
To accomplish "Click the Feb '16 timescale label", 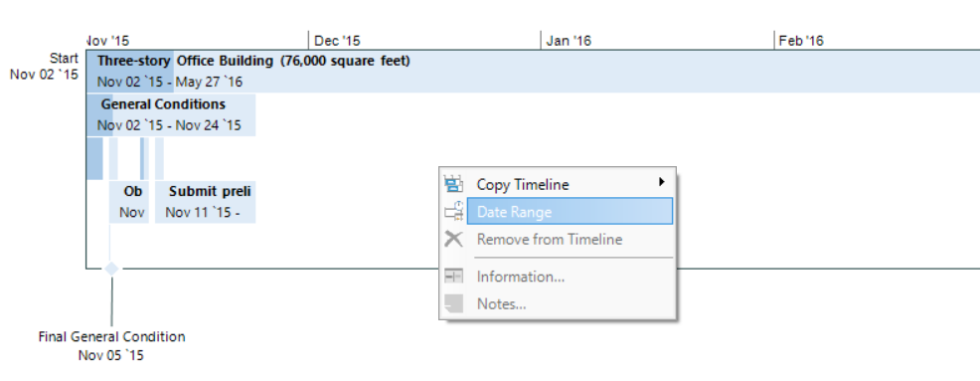I will tap(801, 41).
